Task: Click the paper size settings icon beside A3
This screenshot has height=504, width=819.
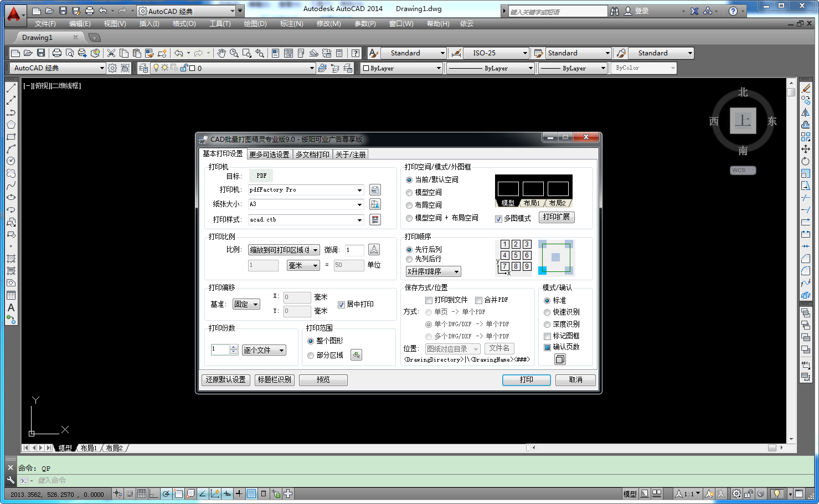Action: pos(375,204)
